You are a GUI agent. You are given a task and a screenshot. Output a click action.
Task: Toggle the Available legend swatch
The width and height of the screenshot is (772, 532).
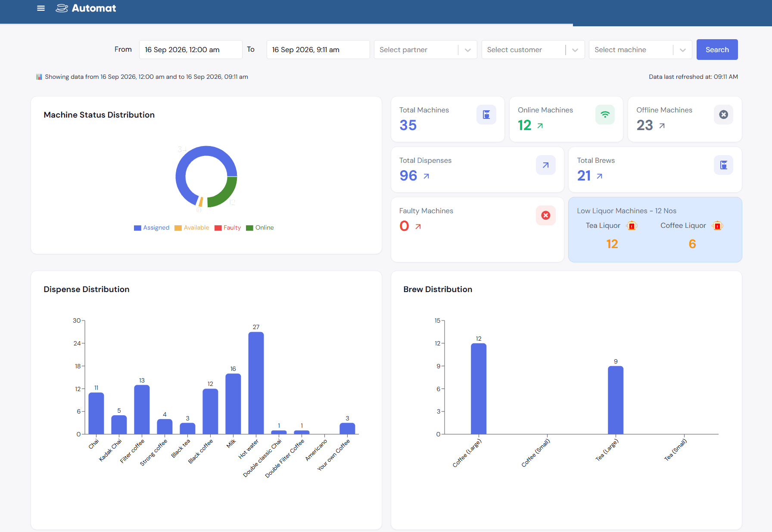click(x=178, y=228)
